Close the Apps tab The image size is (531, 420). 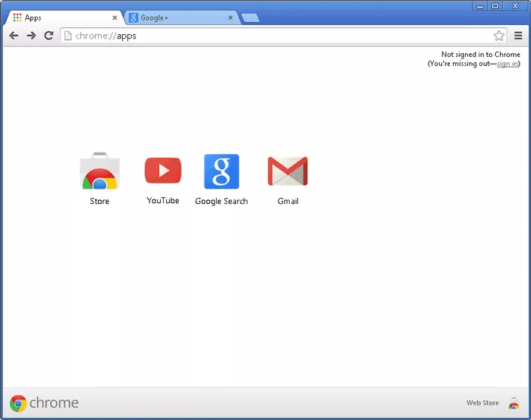(x=115, y=17)
